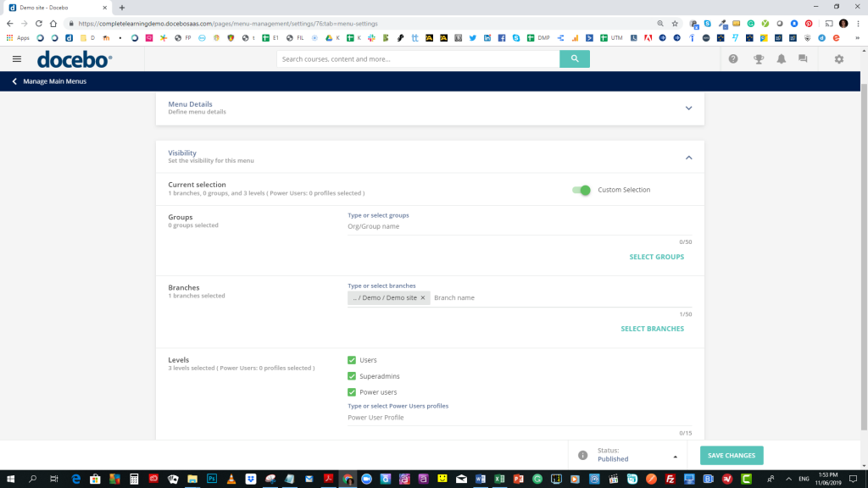868x488 pixels.
Task: Click the info icon next to Status
Action: pos(582,455)
